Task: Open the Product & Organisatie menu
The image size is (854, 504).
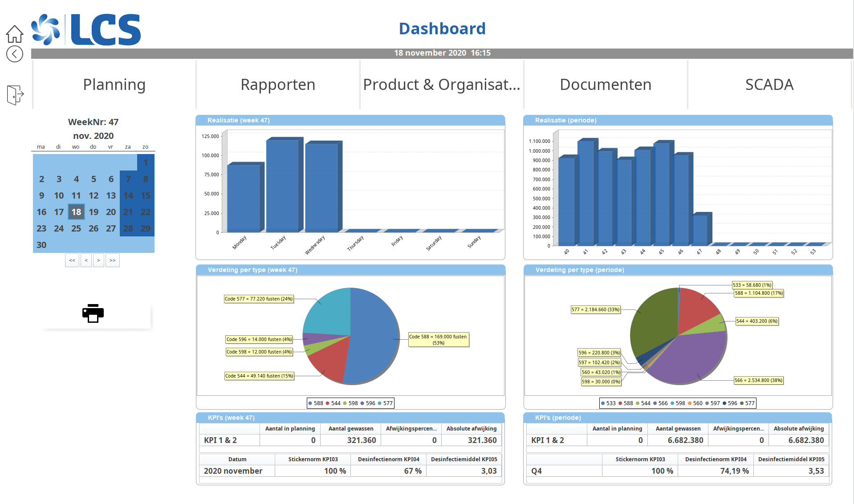Action: click(x=441, y=85)
